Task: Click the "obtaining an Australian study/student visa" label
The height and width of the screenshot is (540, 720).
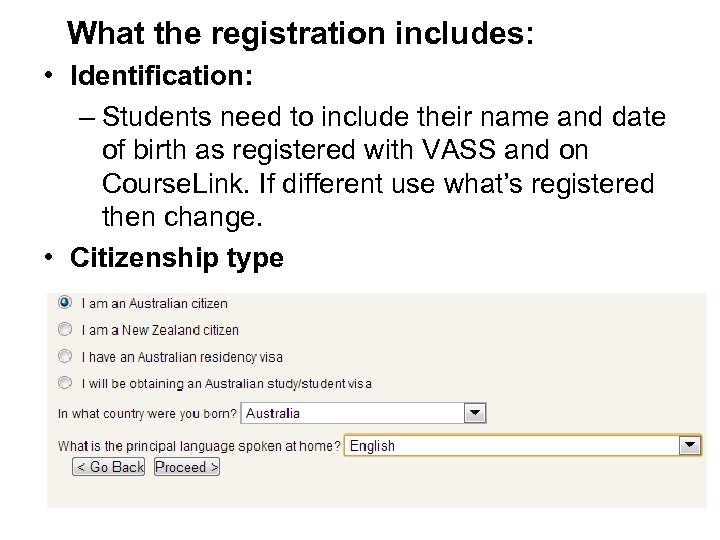Action: (227, 383)
